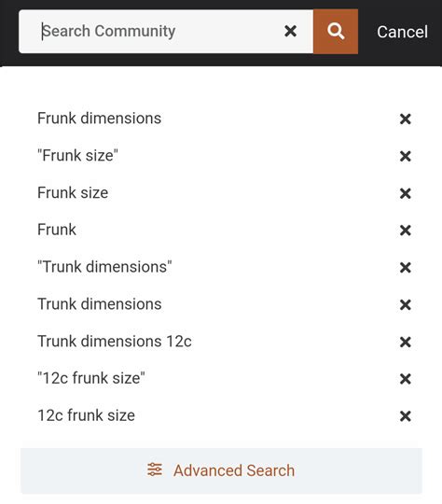Remove unquoted 12c frunk size entry
The height and width of the screenshot is (504, 442).
click(406, 416)
